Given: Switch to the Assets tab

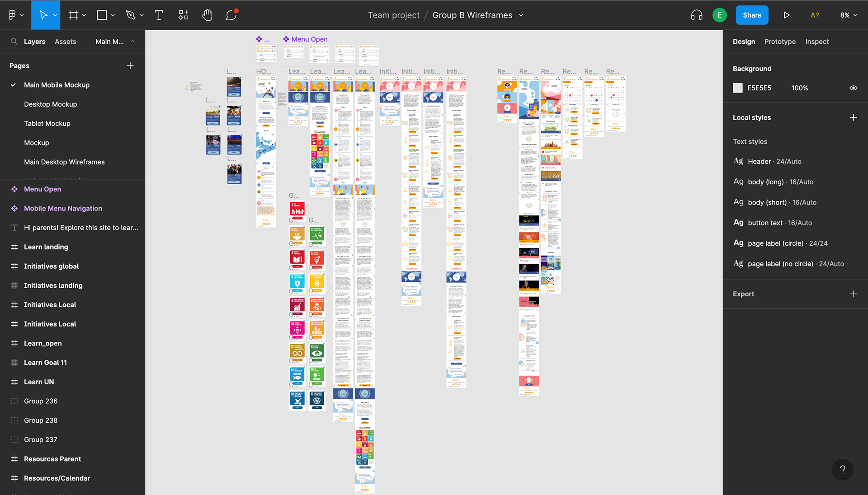Looking at the screenshot, I should tap(65, 42).
